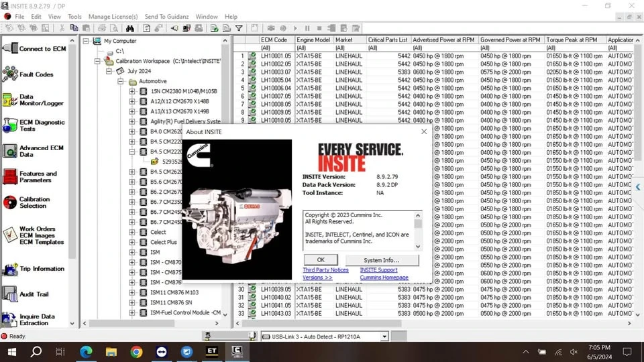Click the ECM Code column header
Screen dimensions: 644x362
[x=274, y=40]
